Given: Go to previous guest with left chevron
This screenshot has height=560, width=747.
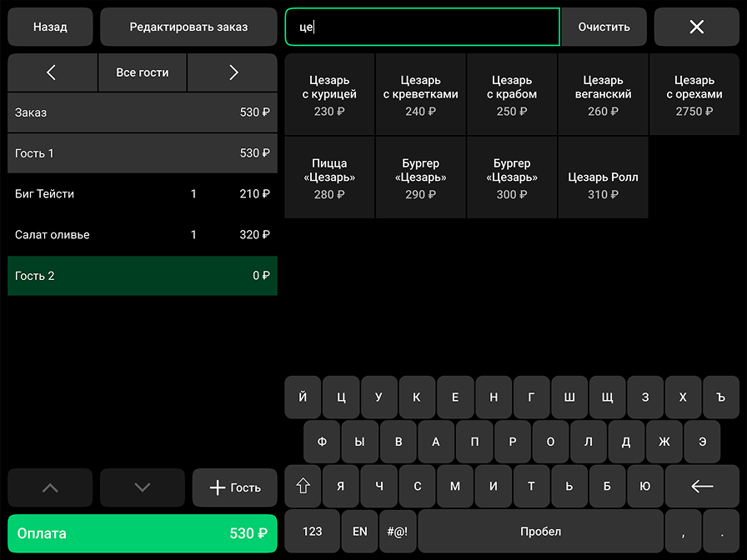Looking at the screenshot, I should 52,72.
